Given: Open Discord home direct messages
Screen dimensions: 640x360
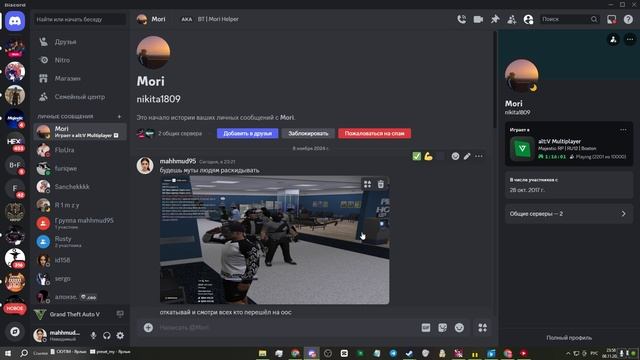Looking at the screenshot, I should pos(15,21).
